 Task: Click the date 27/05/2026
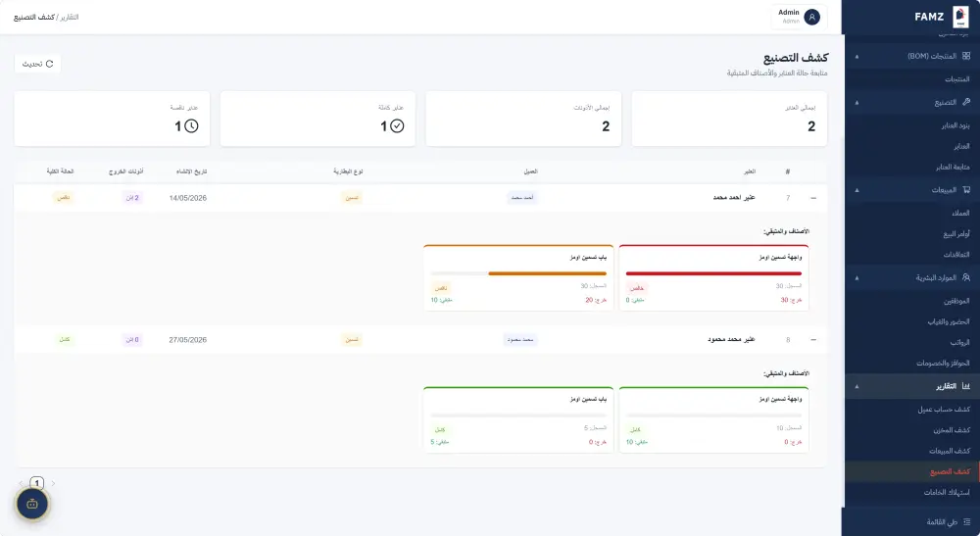coord(187,340)
